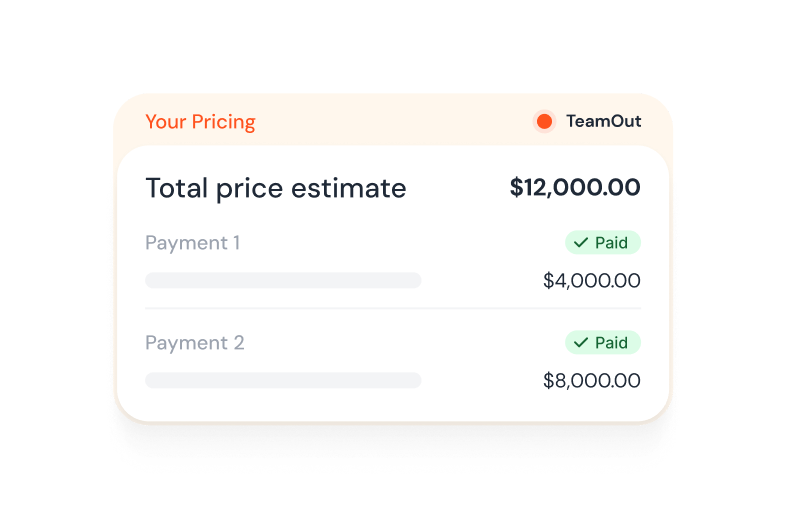Click the Total price estimate heading
Screen dimensions: 785x517
click(x=275, y=188)
